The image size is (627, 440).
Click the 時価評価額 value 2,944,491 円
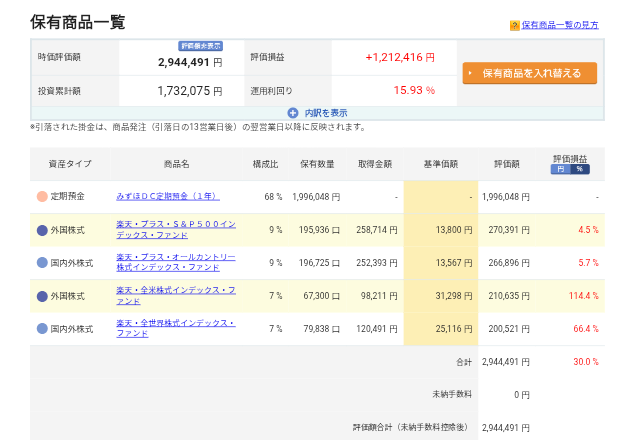[x=190, y=62]
